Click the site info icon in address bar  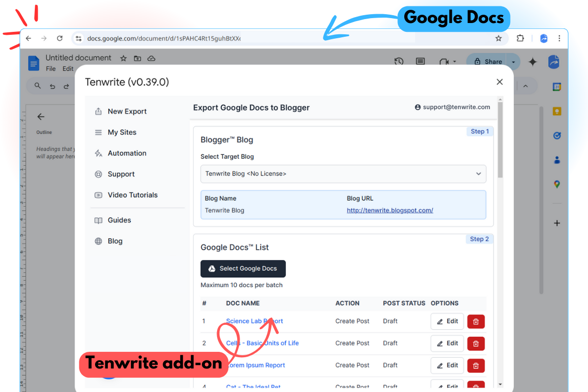[x=78, y=38]
